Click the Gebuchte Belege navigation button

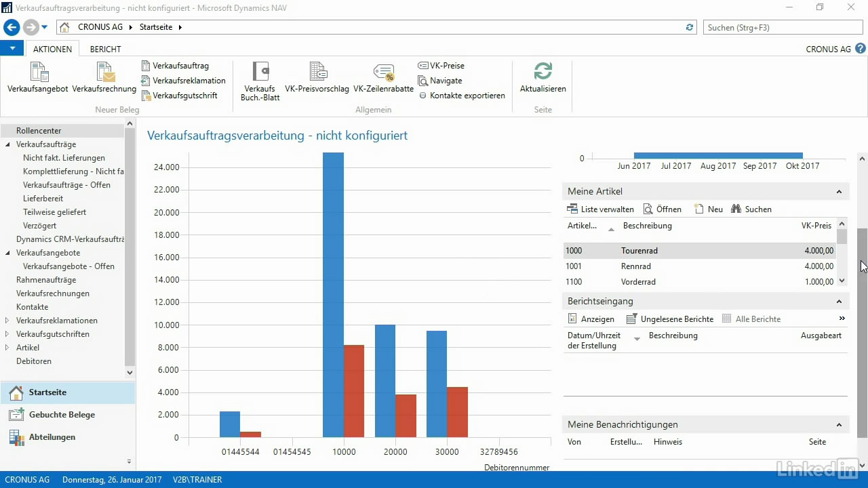click(67, 415)
